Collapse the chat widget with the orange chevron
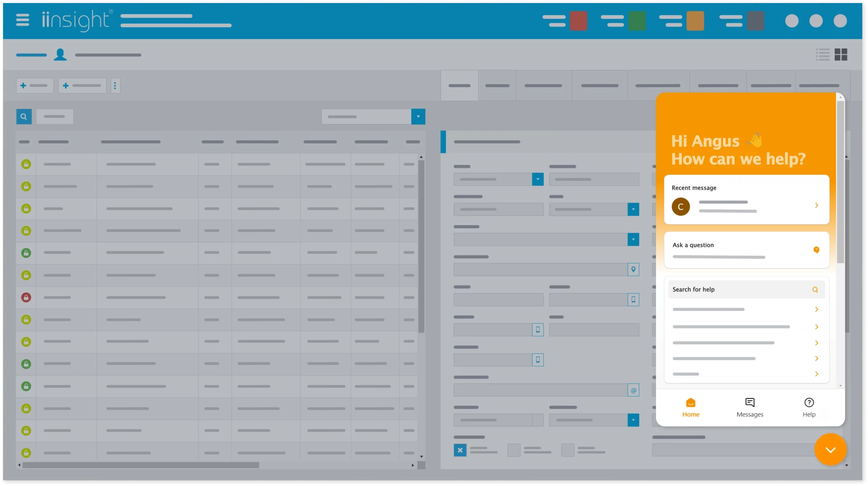 point(830,449)
